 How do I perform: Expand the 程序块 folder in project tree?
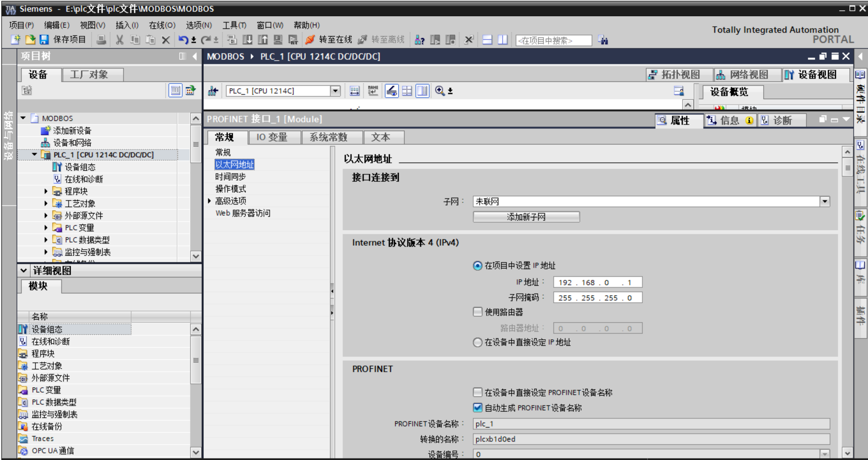click(x=46, y=191)
